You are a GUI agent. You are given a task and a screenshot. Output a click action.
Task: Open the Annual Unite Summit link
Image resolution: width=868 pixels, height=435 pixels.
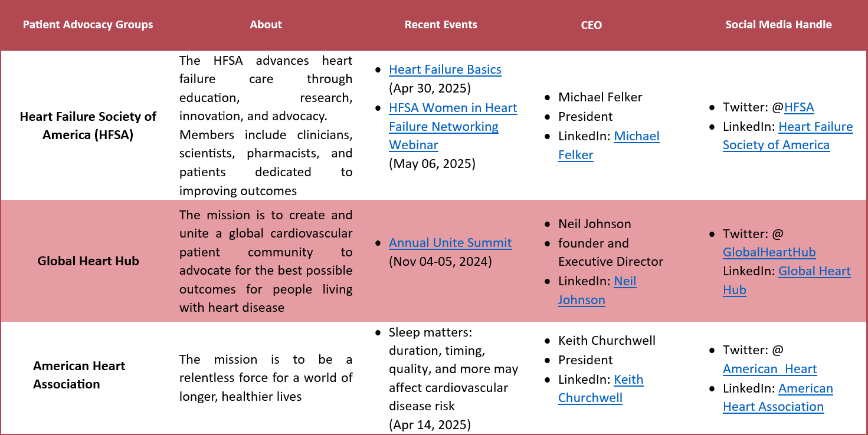click(450, 243)
